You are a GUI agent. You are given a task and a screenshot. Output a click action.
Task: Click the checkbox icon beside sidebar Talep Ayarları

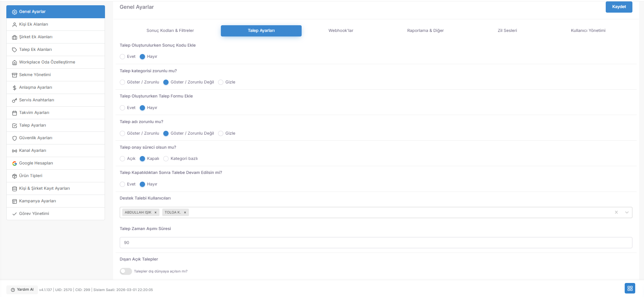coord(14,126)
